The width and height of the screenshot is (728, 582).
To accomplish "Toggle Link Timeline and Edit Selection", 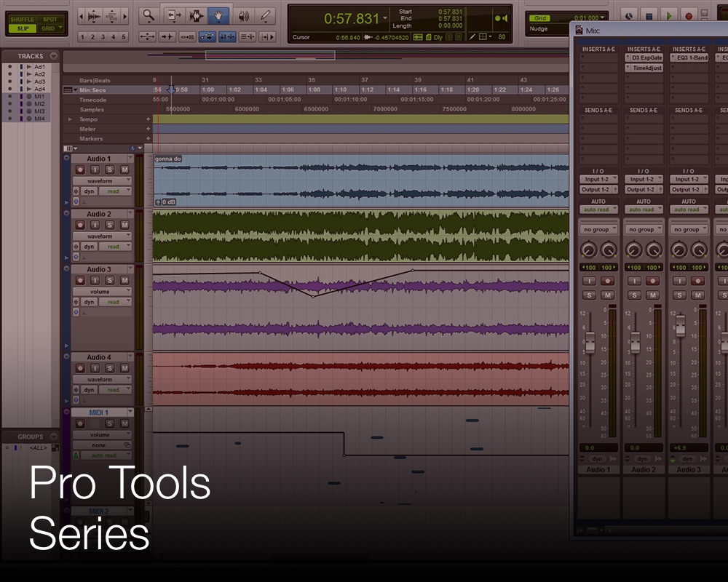I will click(x=227, y=36).
